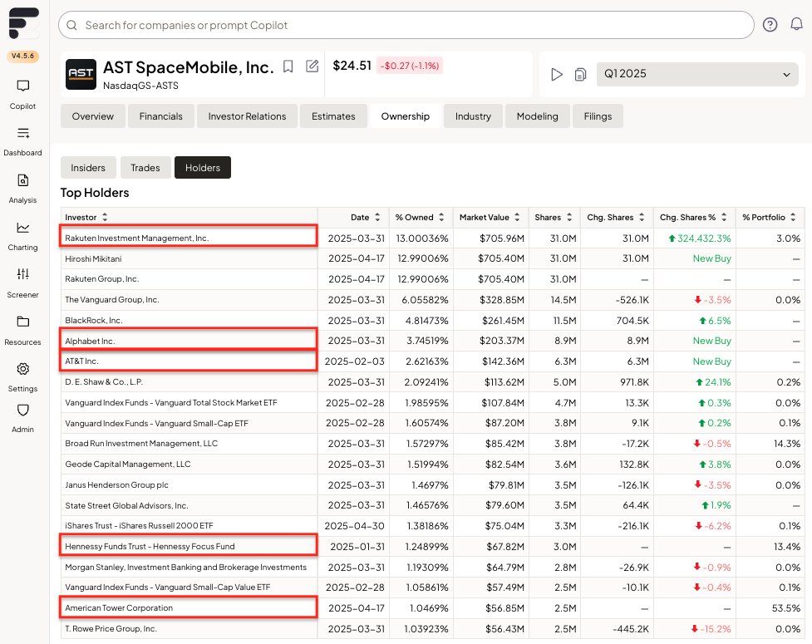Select the BlackRock, Inc. investor
The width and height of the screenshot is (812, 644).
pos(94,321)
